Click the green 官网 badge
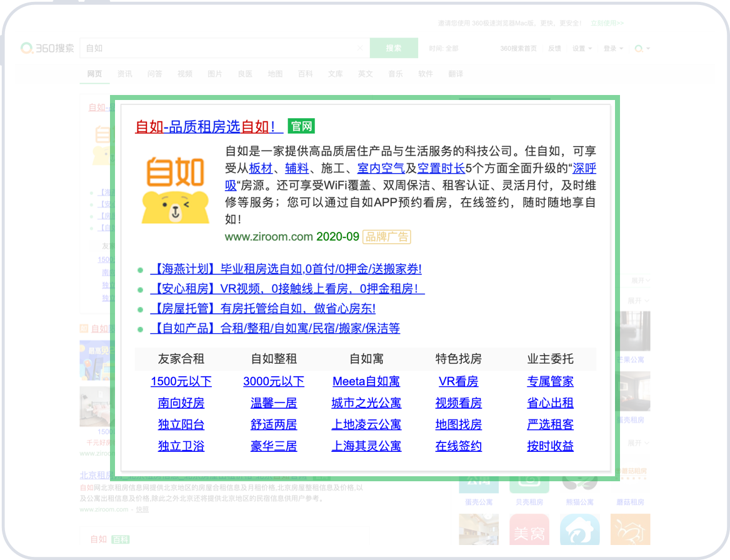 (x=301, y=126)
